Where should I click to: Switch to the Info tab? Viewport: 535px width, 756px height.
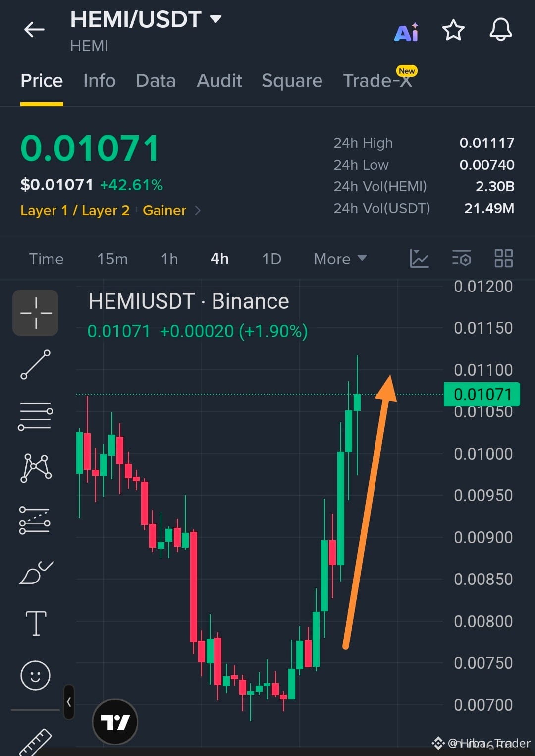(x=100, y=80)
